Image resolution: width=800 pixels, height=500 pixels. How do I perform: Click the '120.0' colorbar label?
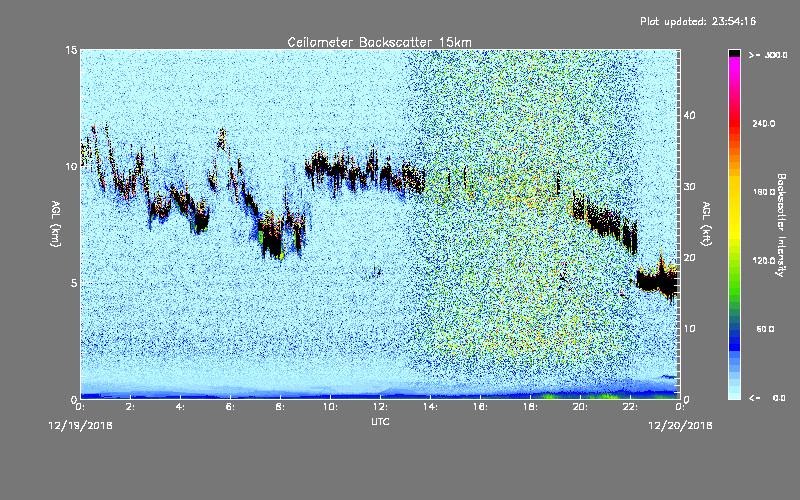[764, 261]
